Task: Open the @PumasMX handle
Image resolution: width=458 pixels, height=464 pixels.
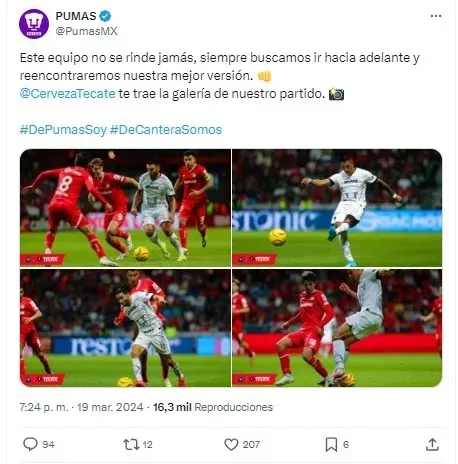Action: 86,31
